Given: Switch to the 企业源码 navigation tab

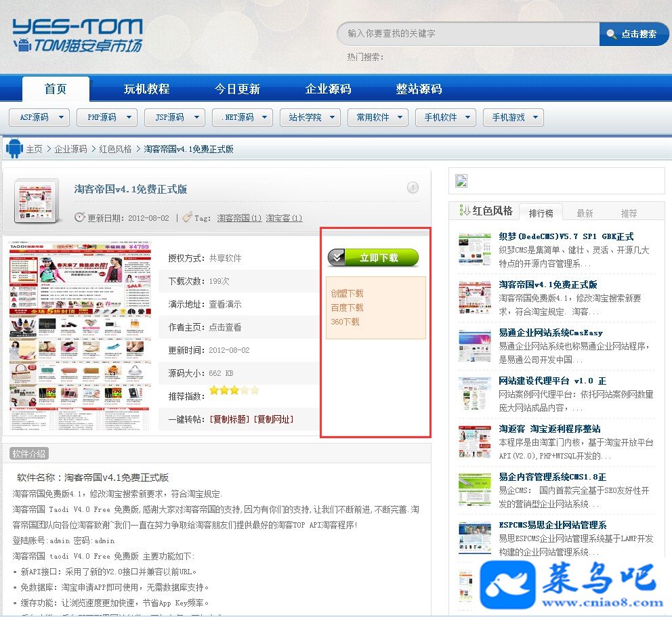Looking at the screenshot, I should tap(329, 89).
